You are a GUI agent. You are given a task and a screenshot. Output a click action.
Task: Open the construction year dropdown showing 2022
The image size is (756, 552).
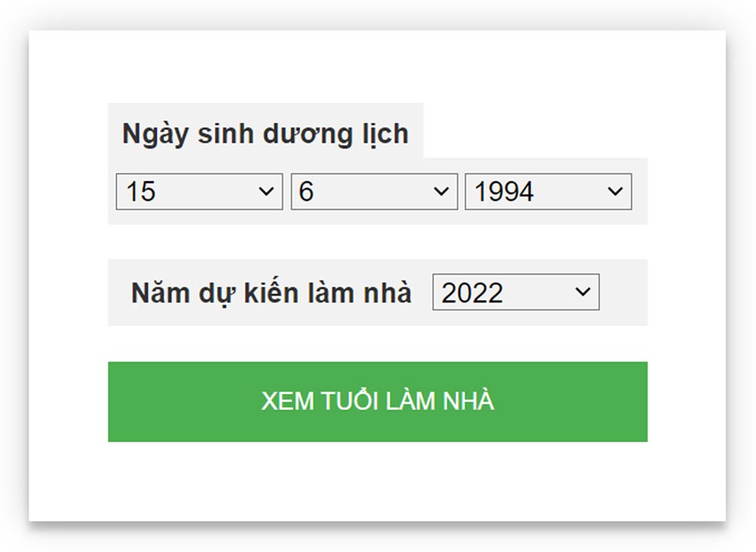click(x=514, y=293)
